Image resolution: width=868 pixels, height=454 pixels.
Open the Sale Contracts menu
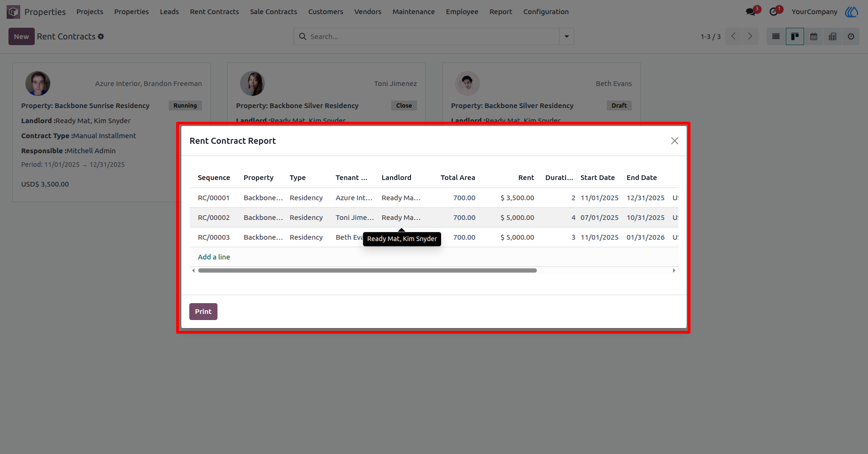coord(273,12)
